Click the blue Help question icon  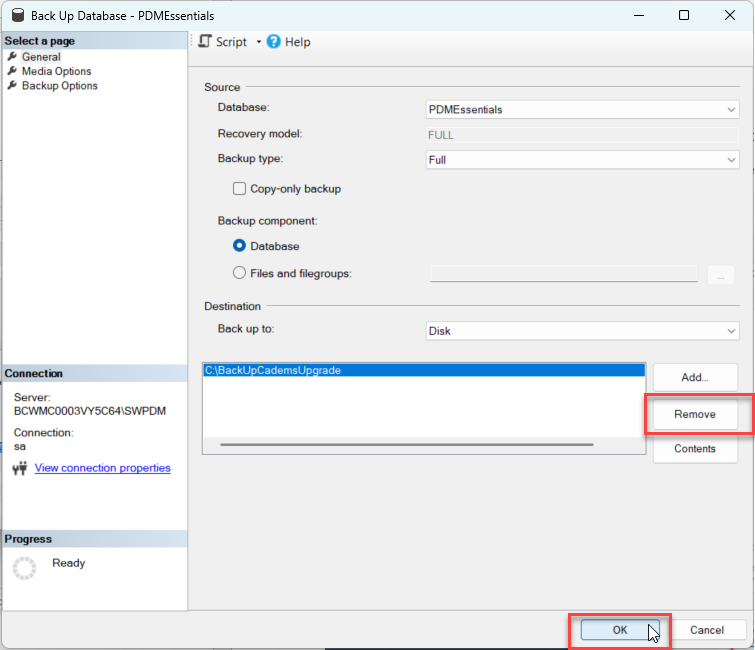tap(273, 41)
